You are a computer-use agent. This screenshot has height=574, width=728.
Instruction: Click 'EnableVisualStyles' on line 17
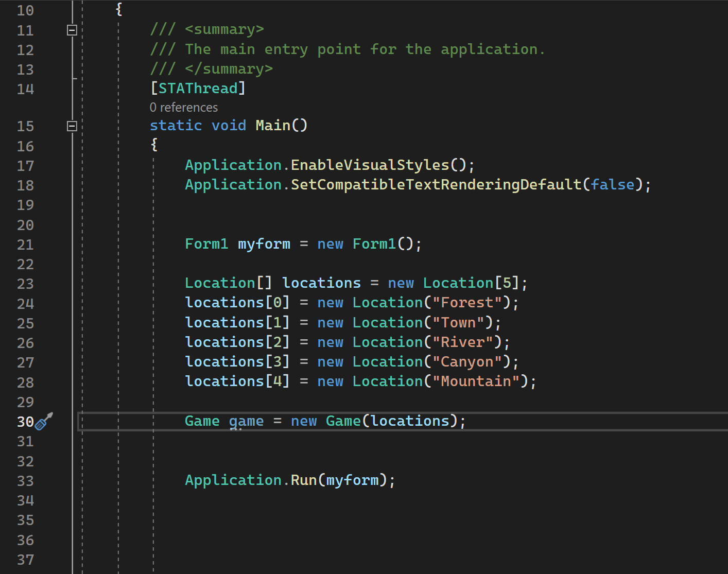(370, 165)
